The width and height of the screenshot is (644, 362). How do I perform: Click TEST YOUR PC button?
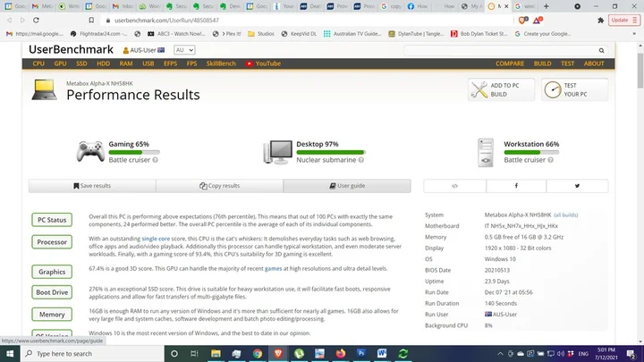(x=574, y=89)
